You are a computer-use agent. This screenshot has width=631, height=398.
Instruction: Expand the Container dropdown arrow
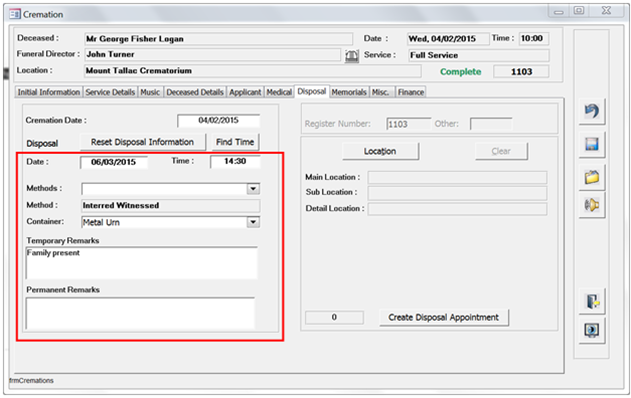coord(253,222)
